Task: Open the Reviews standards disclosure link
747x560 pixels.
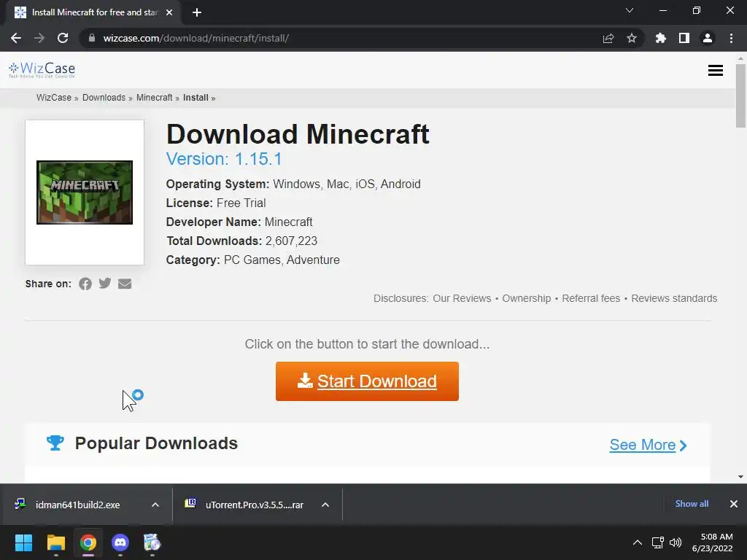Action: (674, 298)
